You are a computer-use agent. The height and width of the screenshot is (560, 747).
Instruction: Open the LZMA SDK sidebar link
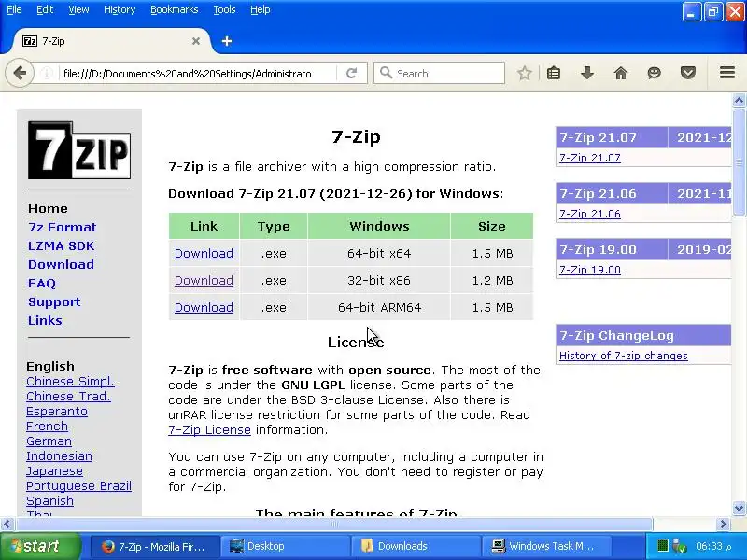tap(61, 245)
